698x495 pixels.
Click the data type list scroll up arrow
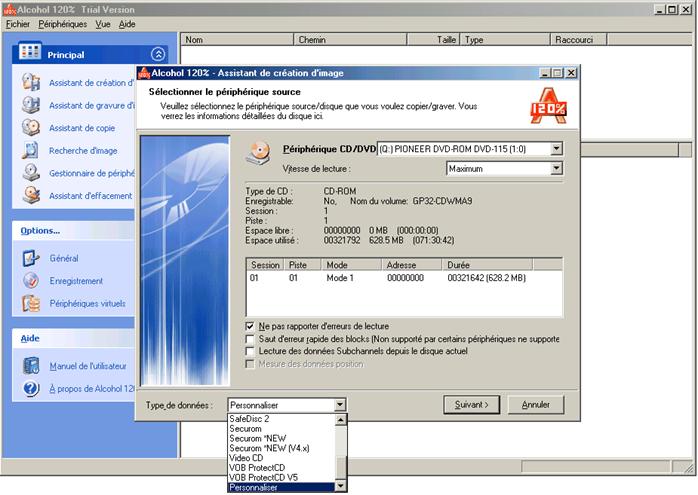point(340,419)
